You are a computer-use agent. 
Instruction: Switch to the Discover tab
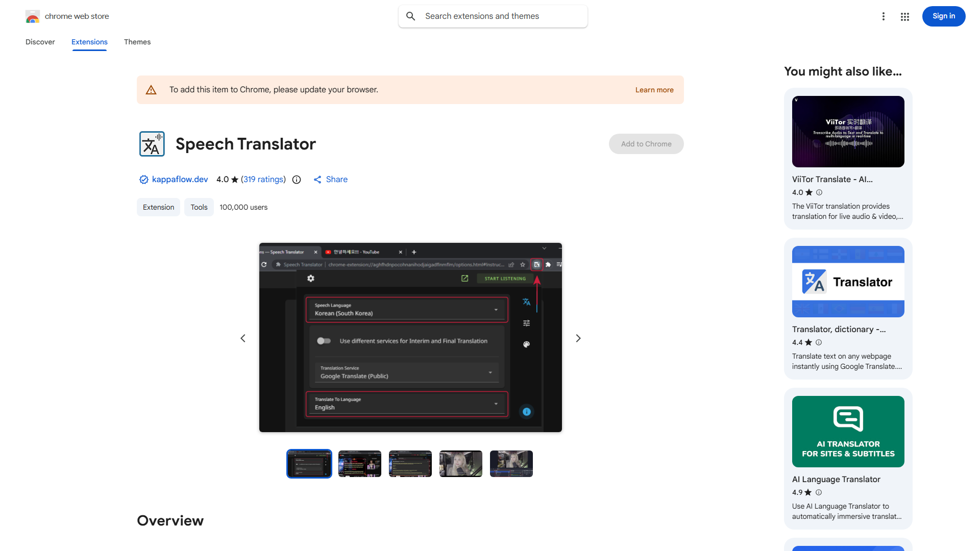[40, 42]
